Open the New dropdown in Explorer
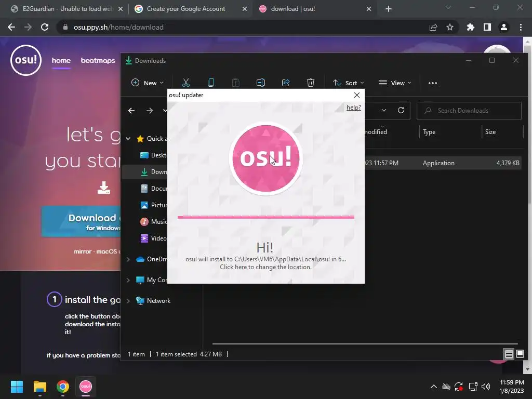The width and height of the screenshot is (532, 399). click(x=147, y=83)
